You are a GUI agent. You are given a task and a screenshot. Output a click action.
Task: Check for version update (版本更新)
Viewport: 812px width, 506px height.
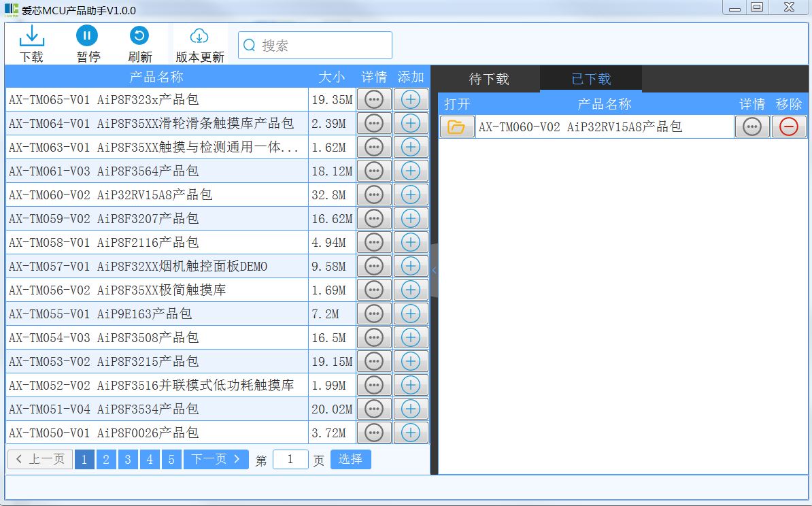[199, 44]
